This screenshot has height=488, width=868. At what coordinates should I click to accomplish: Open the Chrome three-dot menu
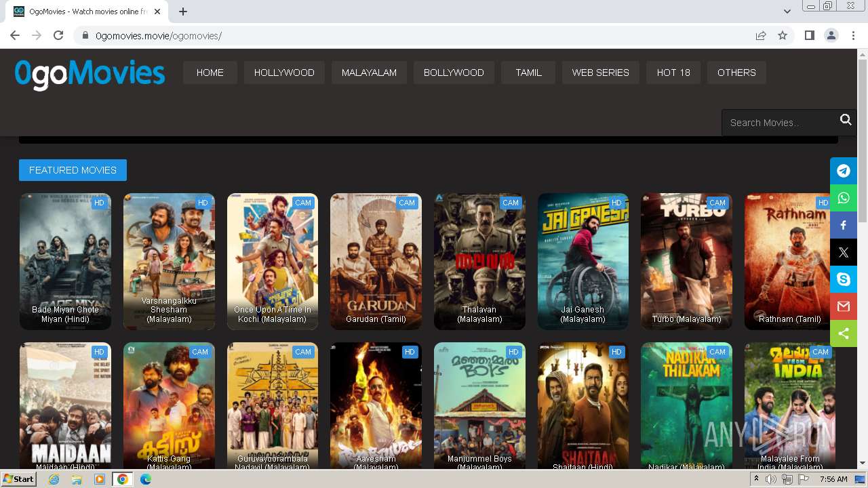pos(852,35)
